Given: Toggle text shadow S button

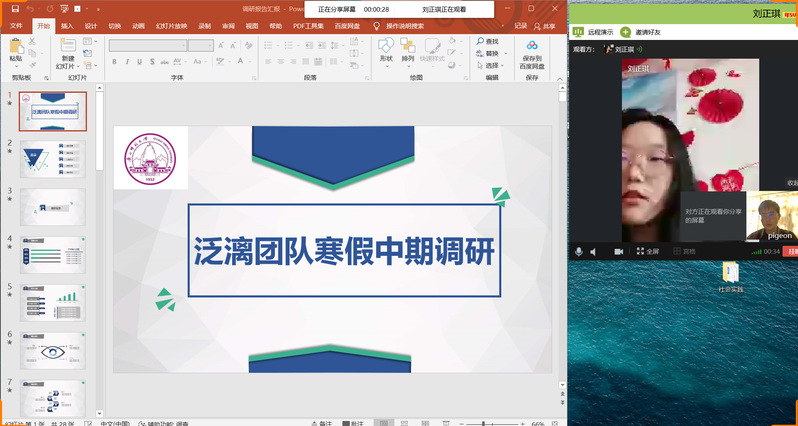Looking at the screenshot, I should click(152, 62).
